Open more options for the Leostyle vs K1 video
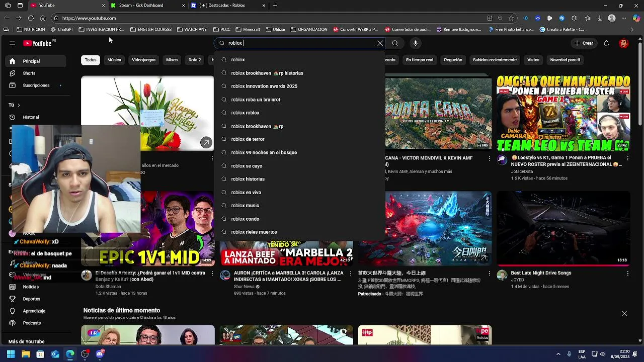The height and width of the screenshot is (362, 644). 627,158
